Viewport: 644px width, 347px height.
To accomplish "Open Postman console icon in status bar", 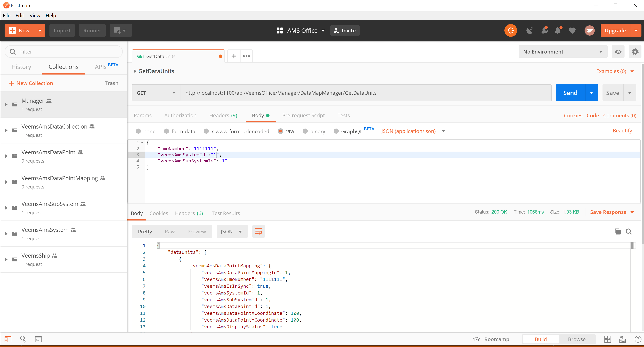I will pyautogui.click(x=38, y=339).
